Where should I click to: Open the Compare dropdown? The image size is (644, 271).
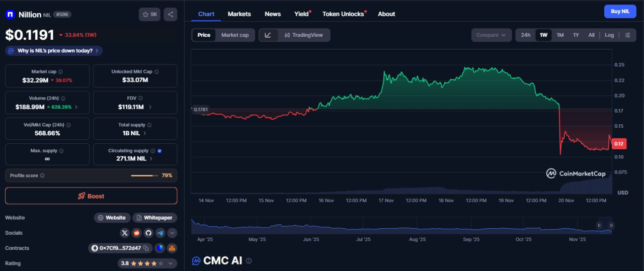coord(491,35)
